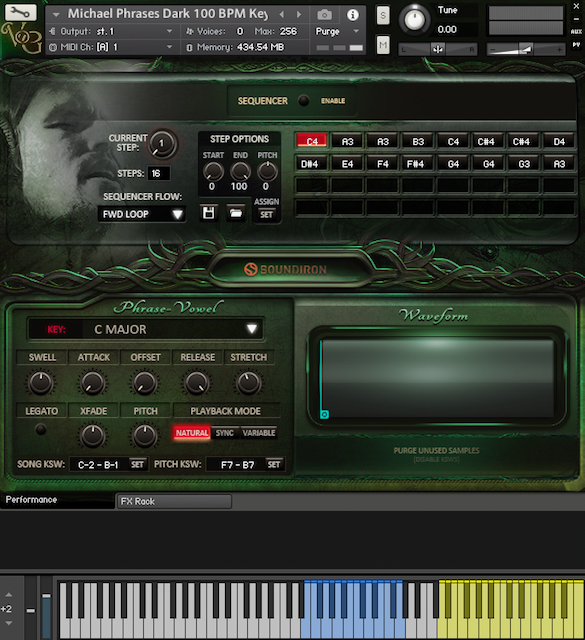Image resolution: width=585 pixels, height=640 pixels.
Task: Open the wrench instrument edit mode icon
Action: tap(20, 12)
